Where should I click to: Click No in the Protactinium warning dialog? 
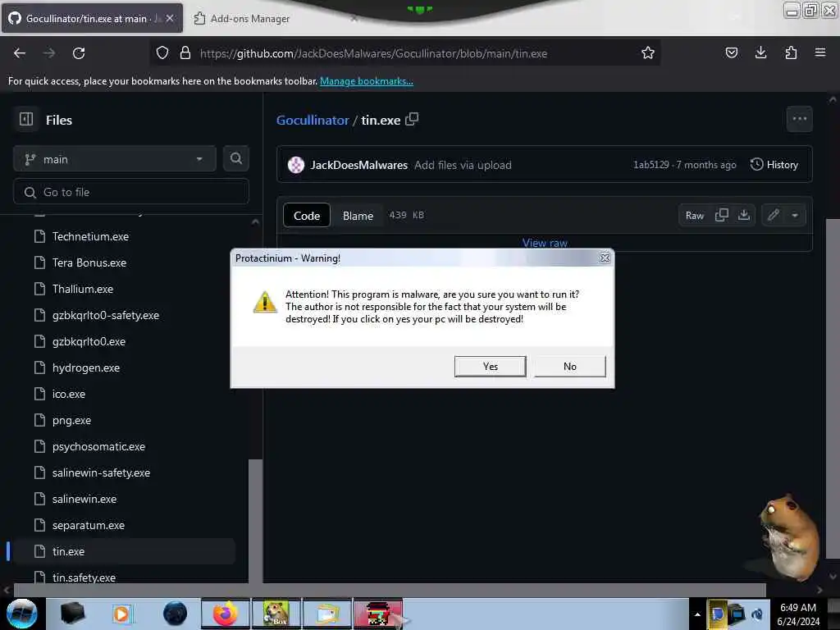click(x=570, y=367)
